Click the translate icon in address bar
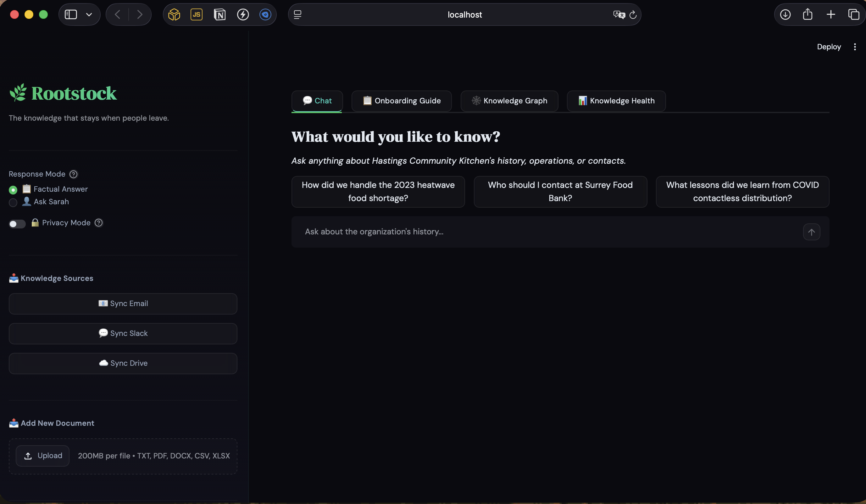This screenshot has width=866, height=504. click(619, 14)
